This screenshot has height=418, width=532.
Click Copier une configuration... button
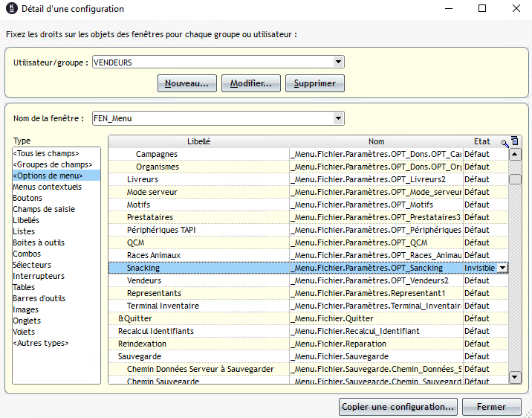tap(398, 407)
